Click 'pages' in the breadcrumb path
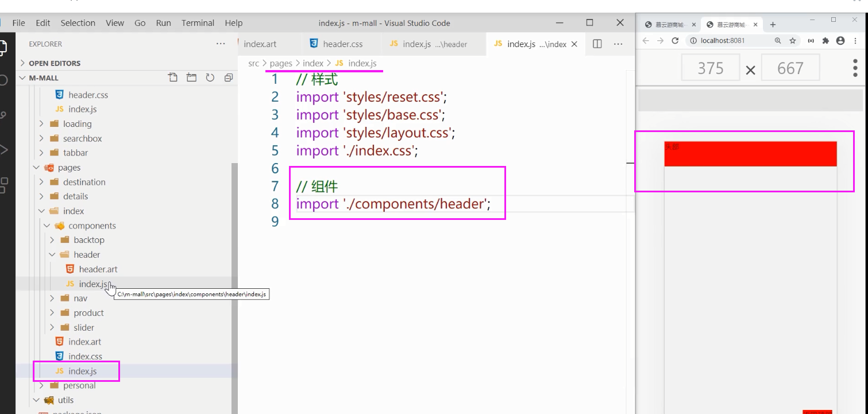 coord(281,63)
